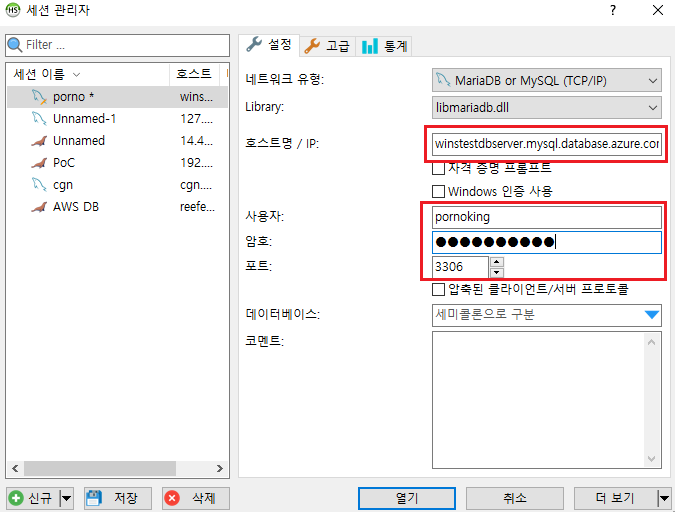
Task: Click the 열기 button
Action: pyautogui.click(x=407, y=498)
